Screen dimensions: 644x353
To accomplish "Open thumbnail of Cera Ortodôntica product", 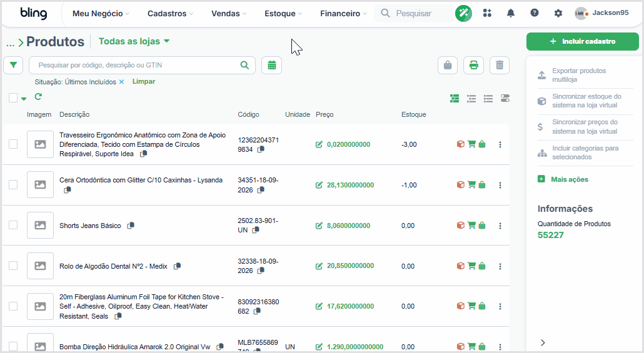I will (x=40, y=185).
